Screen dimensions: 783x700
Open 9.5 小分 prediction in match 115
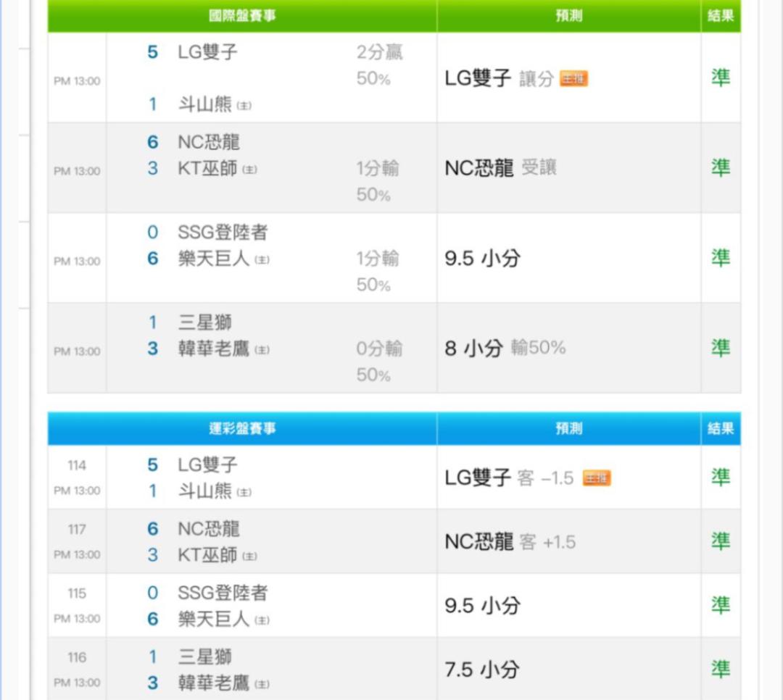pyautogui.click(x=482, y=606)
